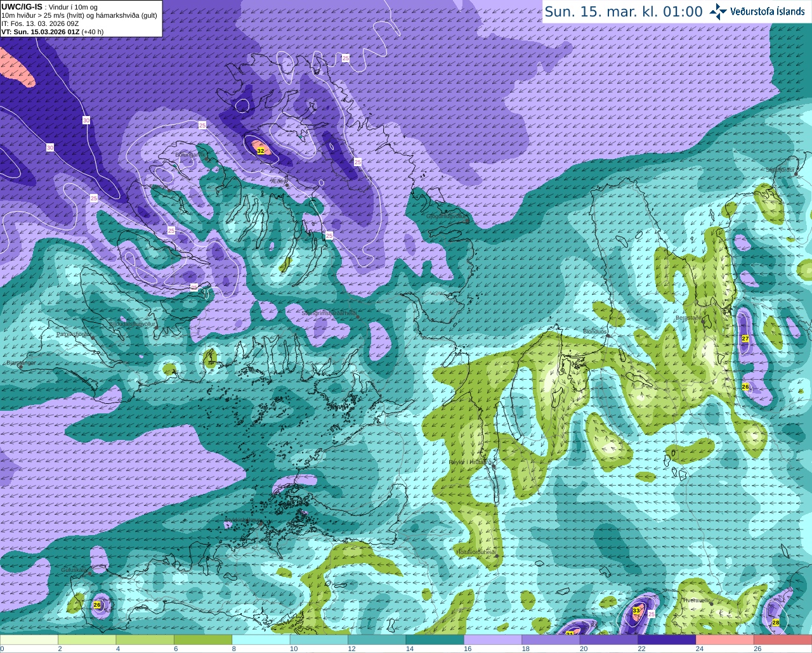
Task: Click the yellow 32 gust marker near Bolungarvík
Action: click(x=260, y=151)
